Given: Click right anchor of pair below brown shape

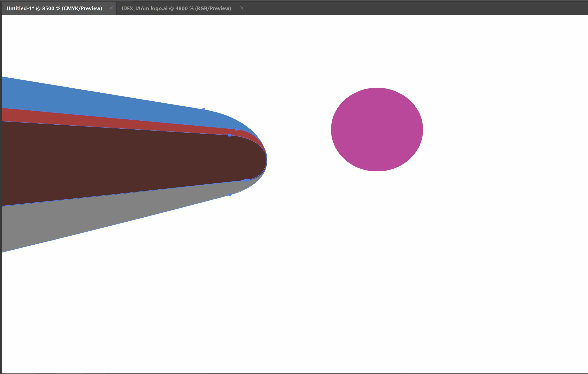Looking at the screenshot, I should (248, 180).
